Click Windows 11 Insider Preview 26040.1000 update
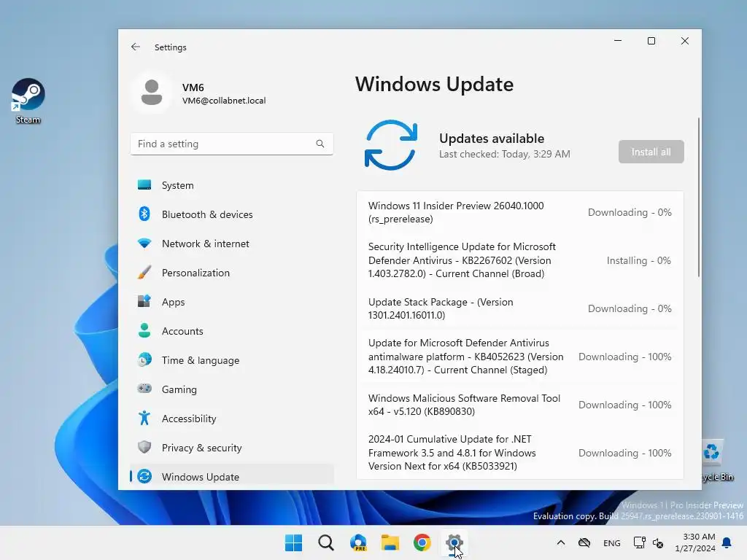The width and height of the screenshot is (747, 560). [519, 212]
